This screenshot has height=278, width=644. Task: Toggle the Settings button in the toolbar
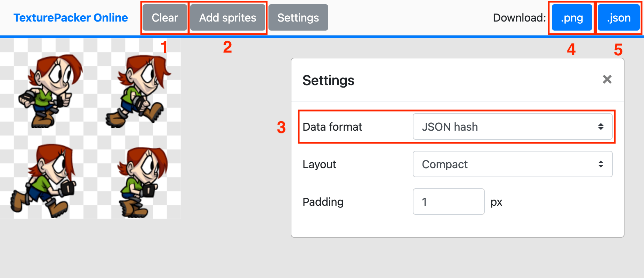298,18
